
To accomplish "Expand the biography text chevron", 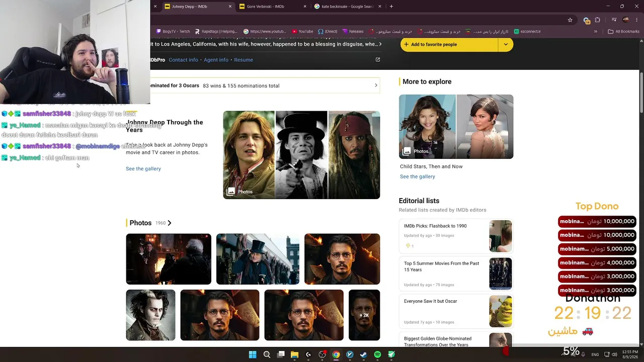I will point(380,44).
